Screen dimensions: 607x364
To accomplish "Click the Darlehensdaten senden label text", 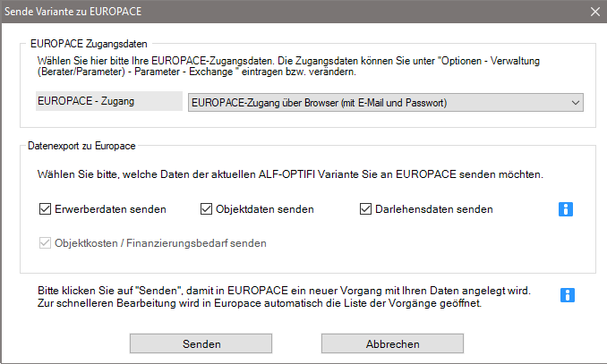I will click(434, 209).
